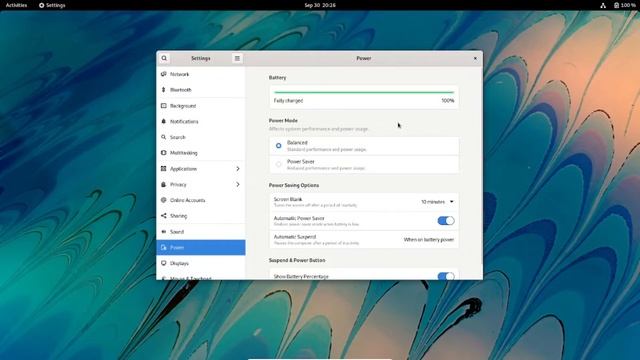This screenshot has height=360, width=640.
Task: Expand the Applications submenu chevron
Action: (238, 169)
